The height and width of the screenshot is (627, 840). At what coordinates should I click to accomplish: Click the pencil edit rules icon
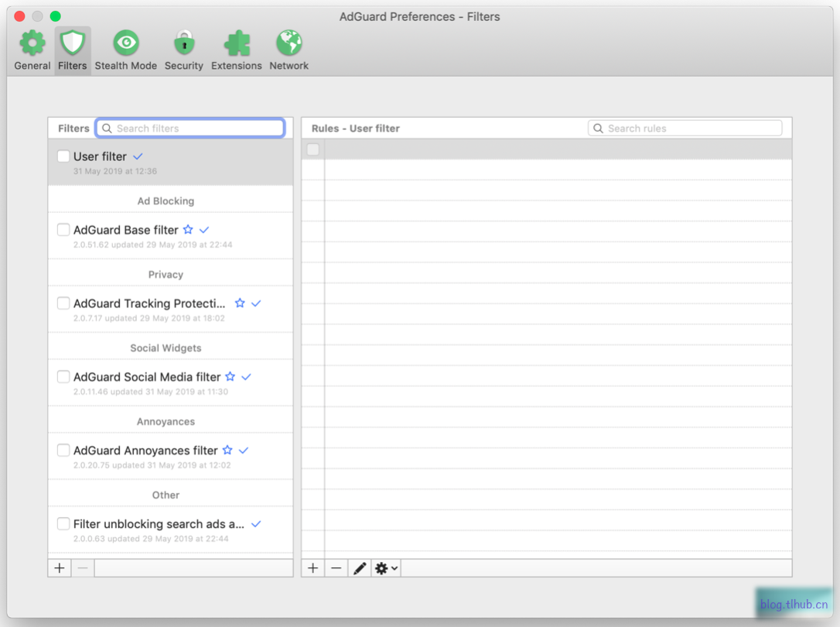pos(360,568)
